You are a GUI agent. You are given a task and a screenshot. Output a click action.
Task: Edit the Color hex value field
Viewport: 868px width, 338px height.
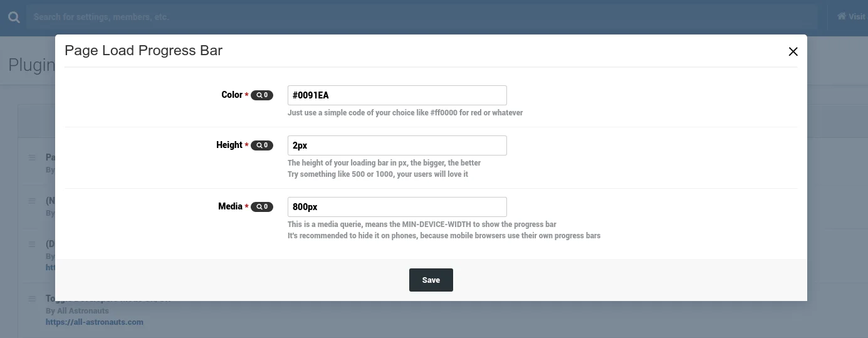click(397, 95)
